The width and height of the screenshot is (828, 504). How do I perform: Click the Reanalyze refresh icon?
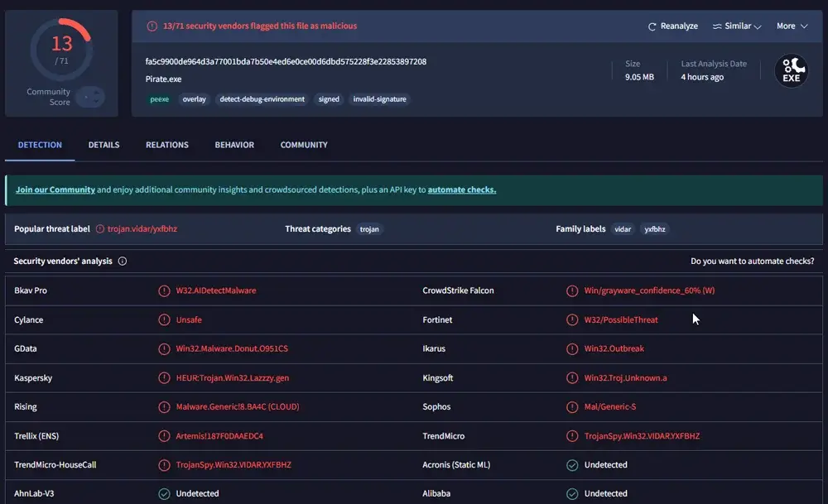click(x=652, y=26)
